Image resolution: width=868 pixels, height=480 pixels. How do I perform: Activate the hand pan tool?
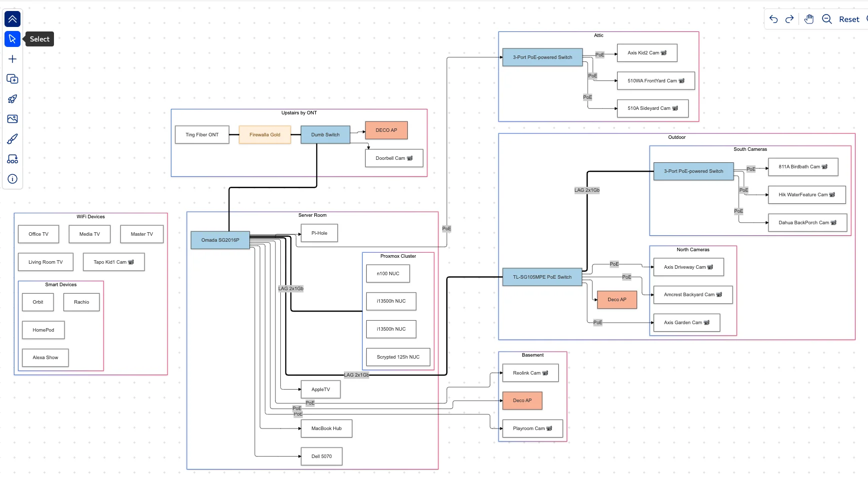click(x=809, y=19)
